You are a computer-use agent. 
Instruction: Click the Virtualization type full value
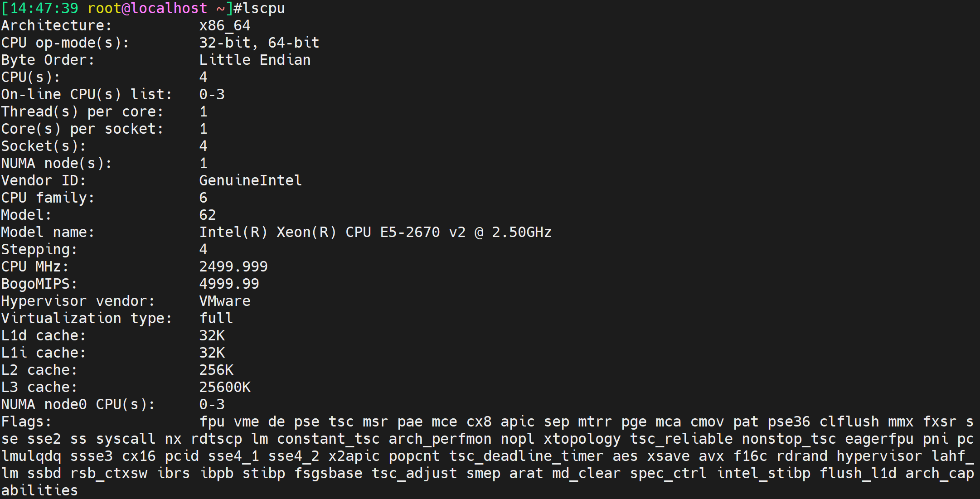[216, 319]
